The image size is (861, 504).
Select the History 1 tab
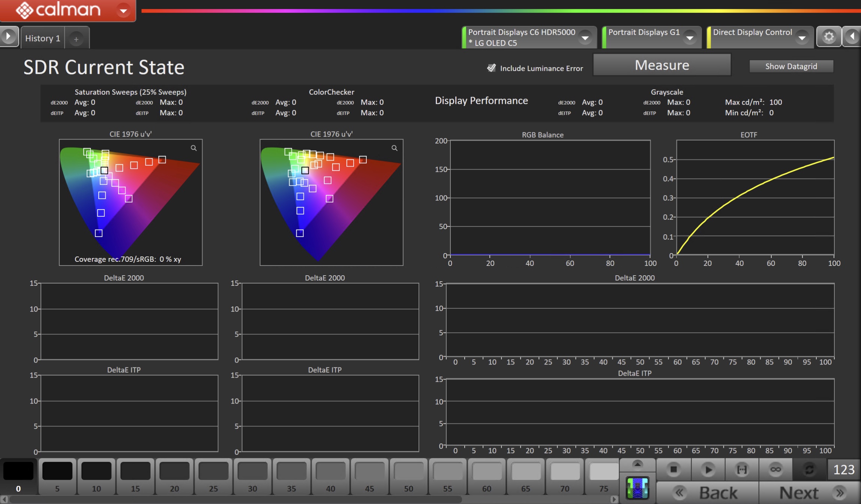click(x=43, y=38)
